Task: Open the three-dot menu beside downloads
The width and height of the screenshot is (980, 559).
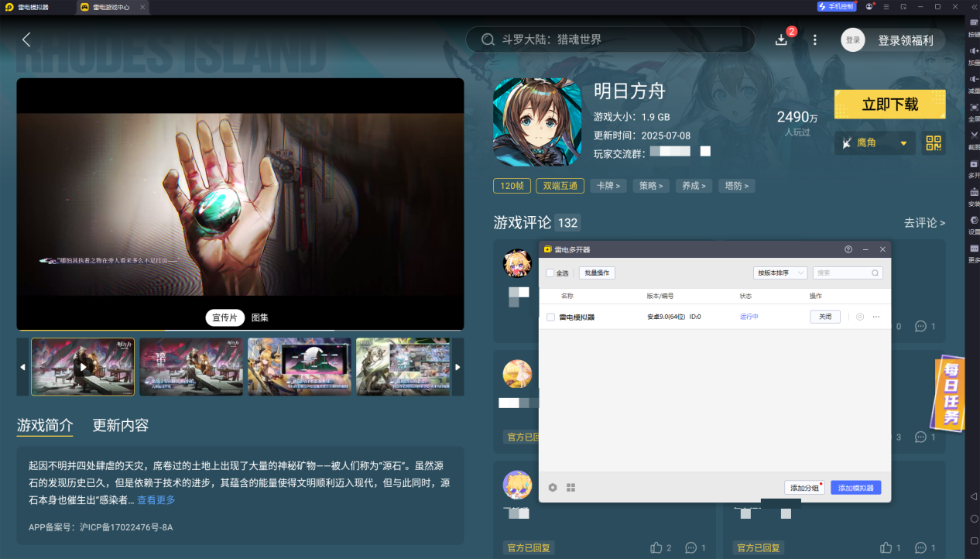Action: pyautogui.click(x=815, y=39)
